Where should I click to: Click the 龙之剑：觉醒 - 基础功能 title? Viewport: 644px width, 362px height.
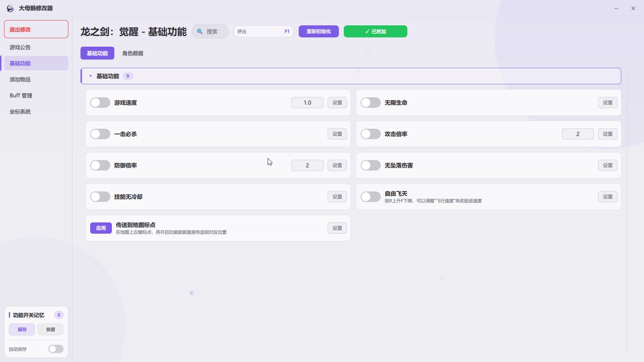coord(134,32)
